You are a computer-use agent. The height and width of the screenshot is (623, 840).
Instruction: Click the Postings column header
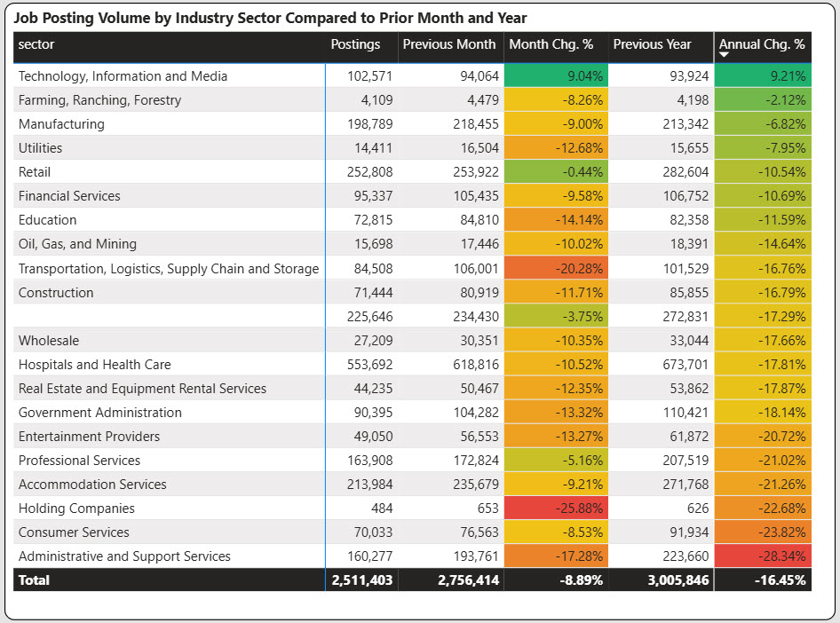355,44
